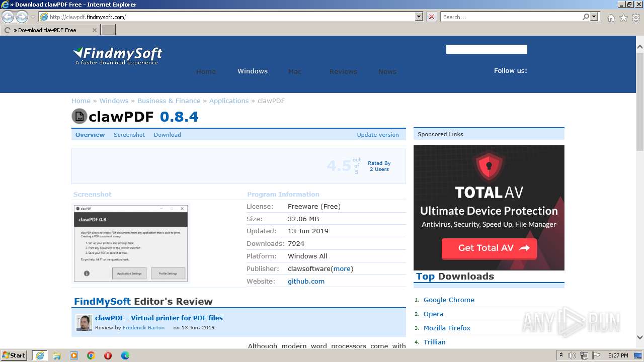Screen dimensions: 644x362
Task: Open the github.com website link
Action: tap(306, 281)
